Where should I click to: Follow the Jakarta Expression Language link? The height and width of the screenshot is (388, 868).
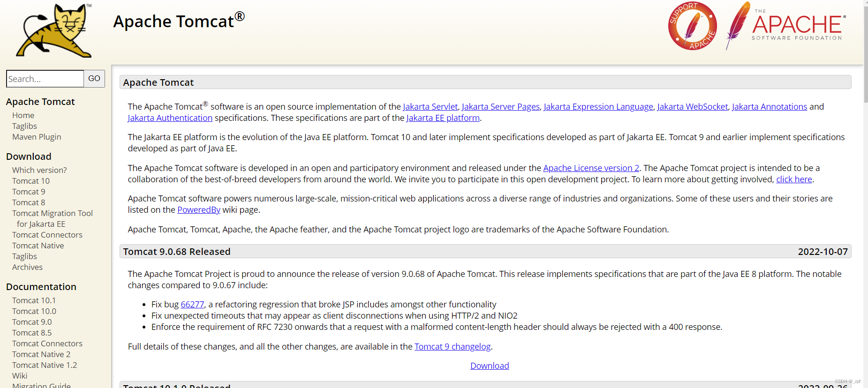point(598,107)
